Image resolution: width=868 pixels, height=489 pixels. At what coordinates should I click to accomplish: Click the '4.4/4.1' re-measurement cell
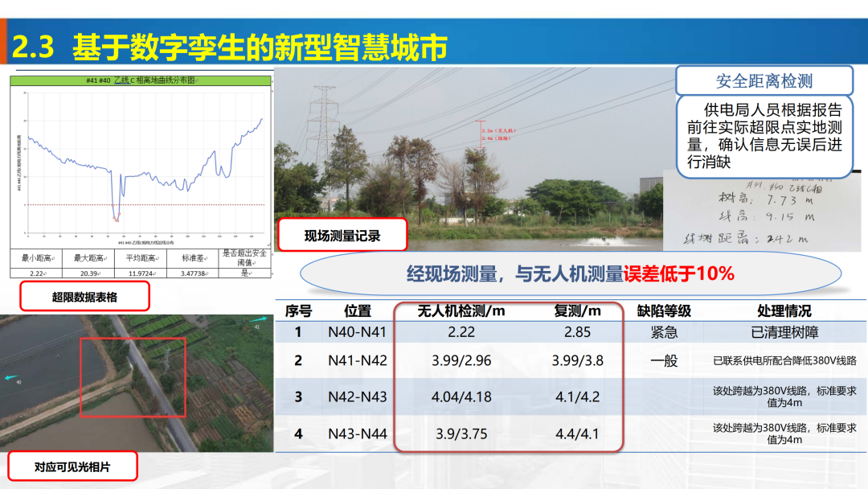point(577,434)
